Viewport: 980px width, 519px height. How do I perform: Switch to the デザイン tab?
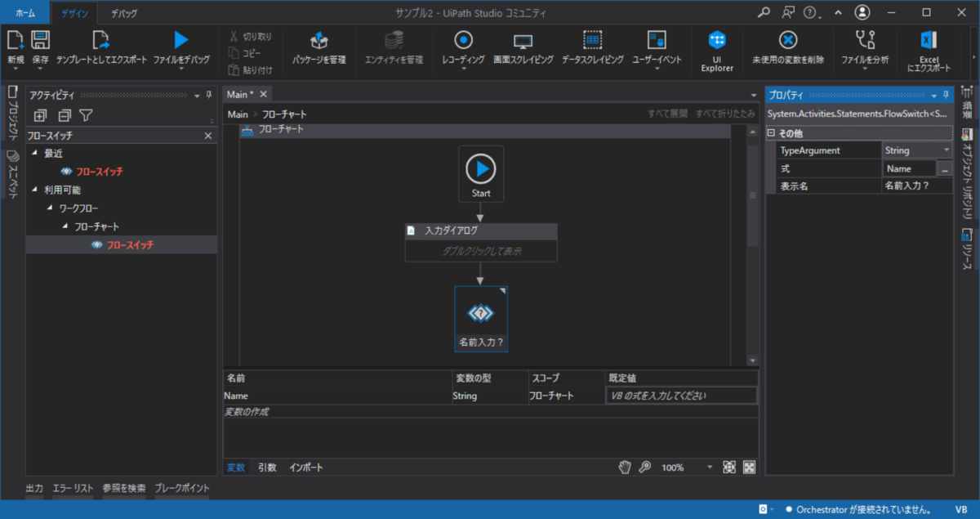click(74, 13)
